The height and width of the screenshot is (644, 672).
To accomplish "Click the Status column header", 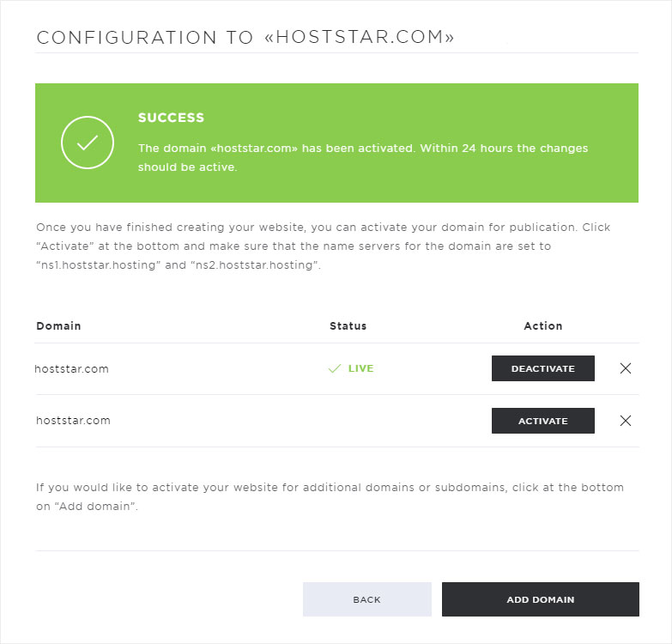I will pyautogui.click(x=348, y=325).
